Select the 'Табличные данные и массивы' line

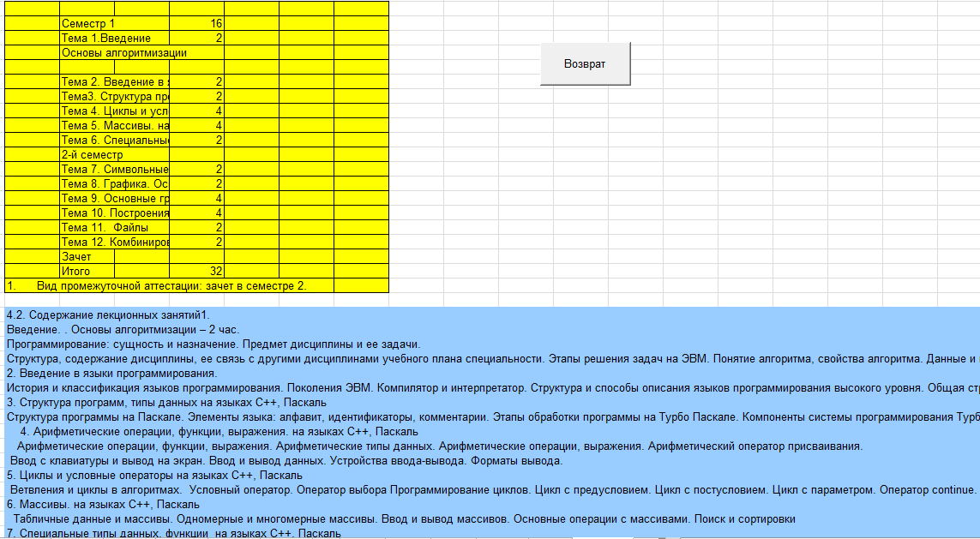[x=405, y=519]
